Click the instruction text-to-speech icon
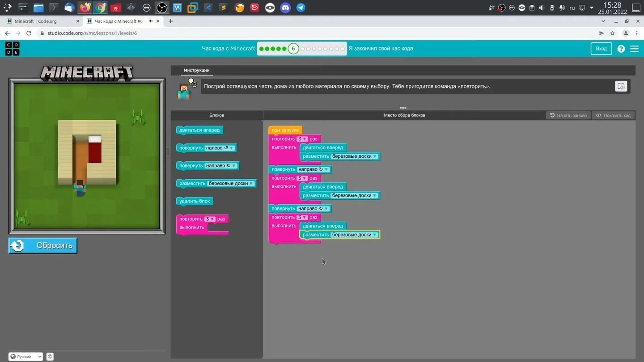Viewport: 644px width, 362px height. click(621, 86)
